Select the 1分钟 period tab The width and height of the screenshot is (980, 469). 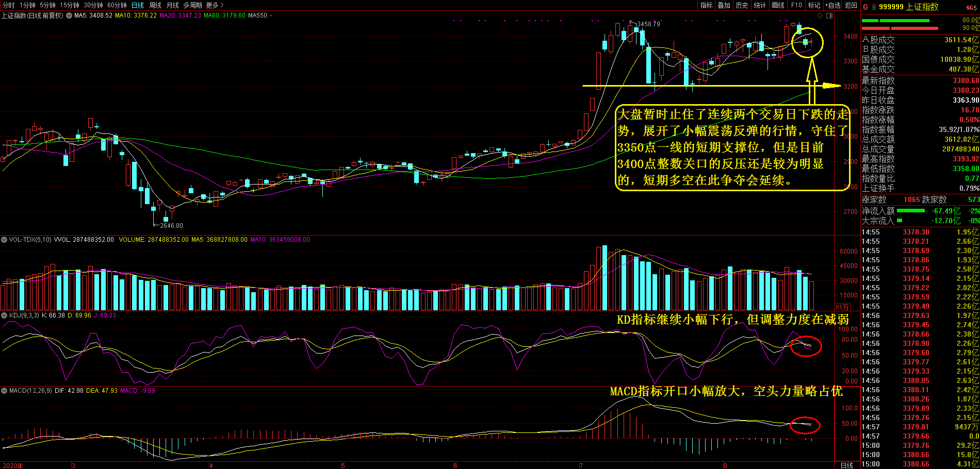[x=27, y=5]
